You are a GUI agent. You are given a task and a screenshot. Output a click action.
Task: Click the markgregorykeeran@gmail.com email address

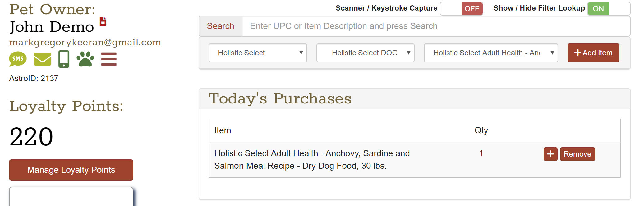click(85, 42)
